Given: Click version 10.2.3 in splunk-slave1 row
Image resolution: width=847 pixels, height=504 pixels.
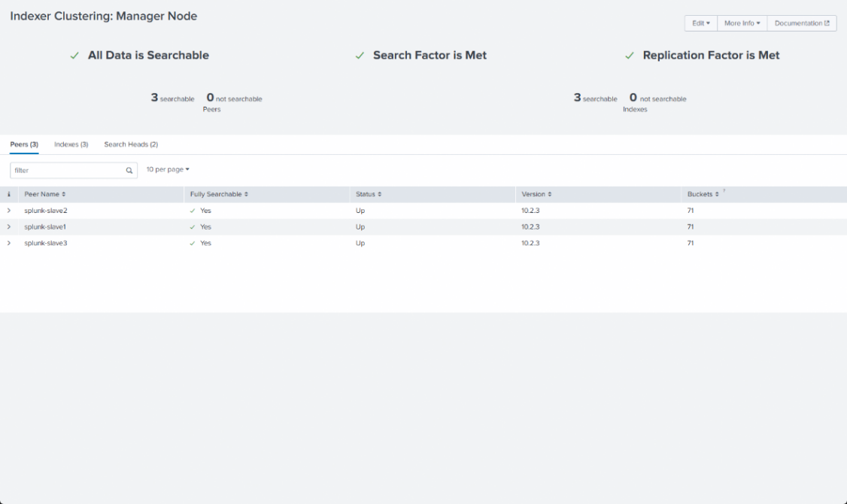Looking at the screenshot, I should pos(530,227).
